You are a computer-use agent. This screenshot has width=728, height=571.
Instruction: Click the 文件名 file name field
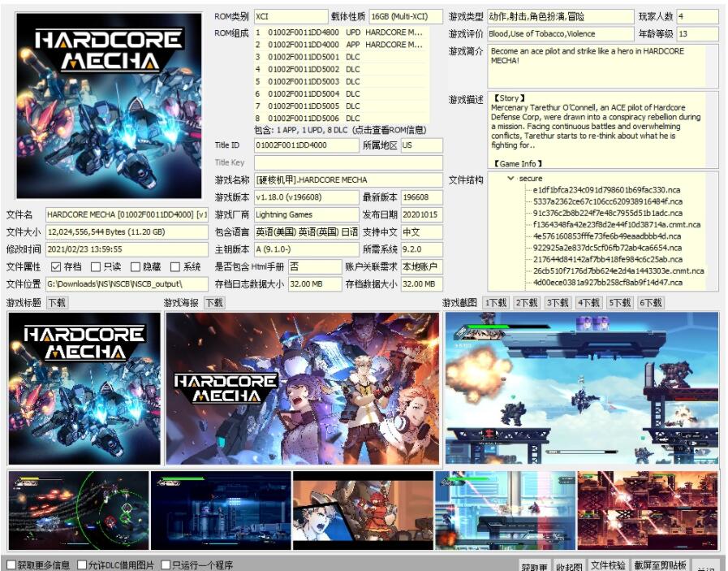[x=127, y=214]
